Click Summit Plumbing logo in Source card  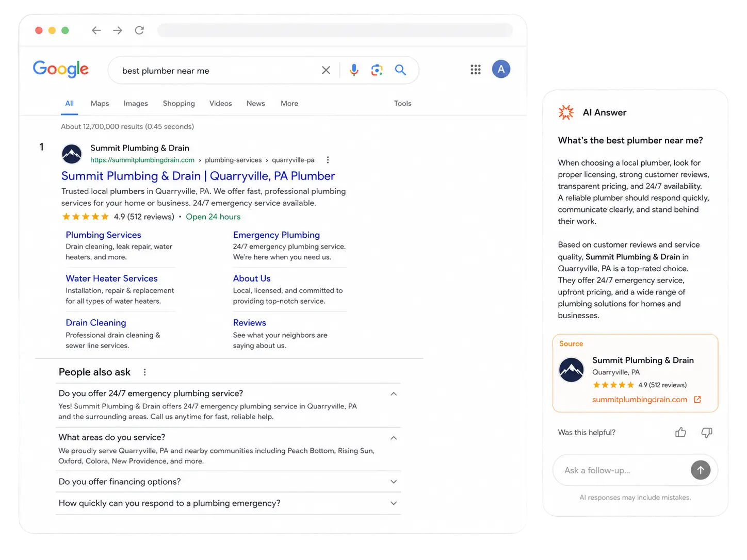572,370
